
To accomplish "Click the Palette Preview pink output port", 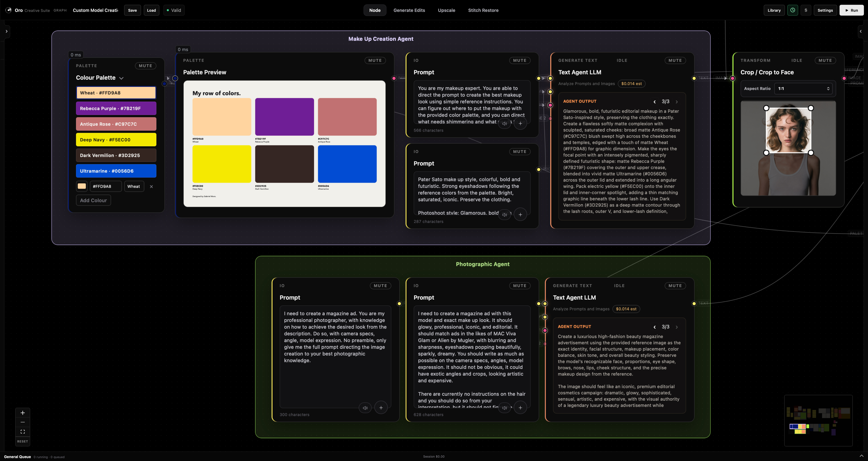I will (394, 78).
